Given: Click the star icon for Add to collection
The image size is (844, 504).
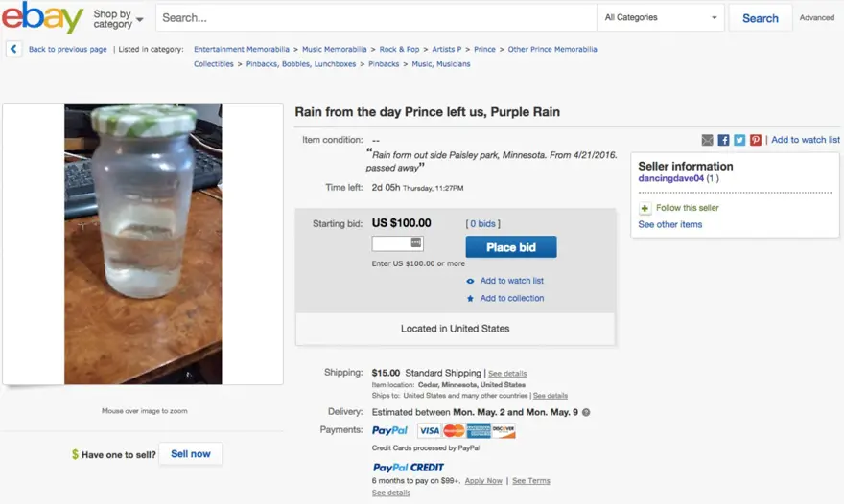Looking at the screenshot, I should [470, 298].
